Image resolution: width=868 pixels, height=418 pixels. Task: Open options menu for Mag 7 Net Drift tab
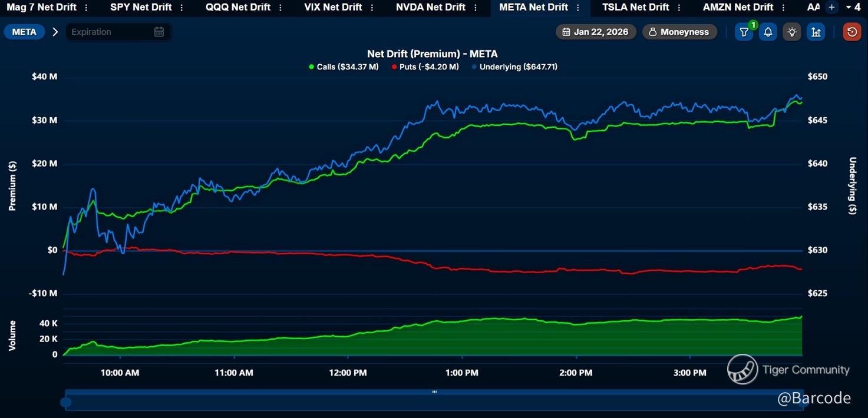87,8
